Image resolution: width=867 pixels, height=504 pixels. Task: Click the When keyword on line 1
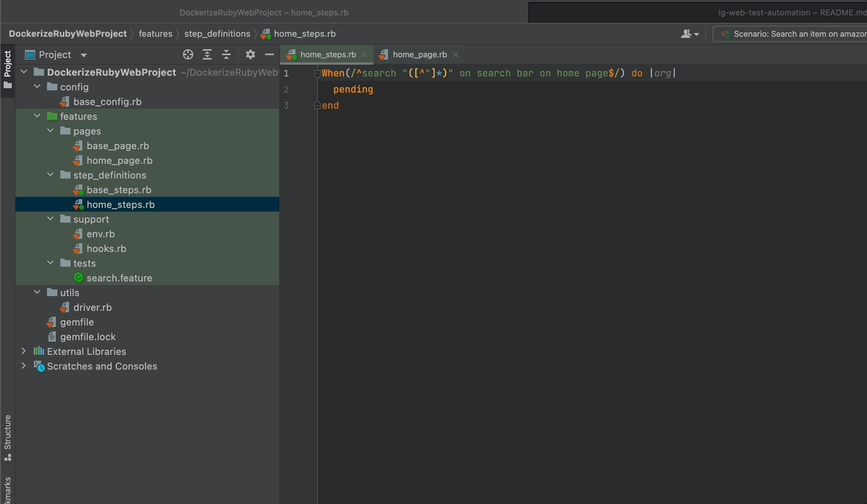(x=333, y=73)
